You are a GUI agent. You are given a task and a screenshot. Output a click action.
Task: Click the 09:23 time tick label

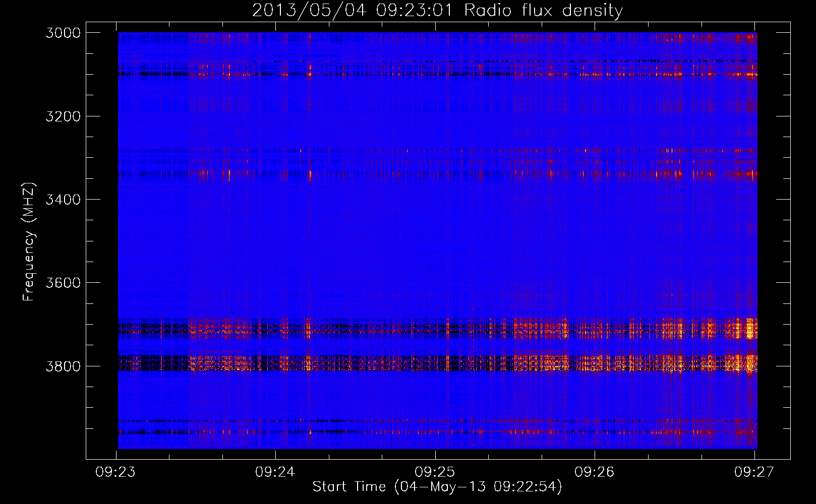tap(115, 472)
